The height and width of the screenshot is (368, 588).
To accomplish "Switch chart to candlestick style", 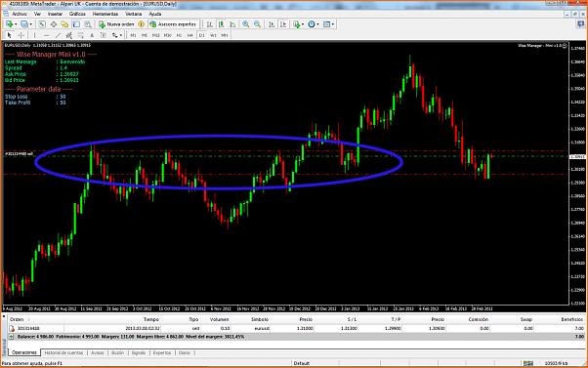I will (x=222, y=24).
